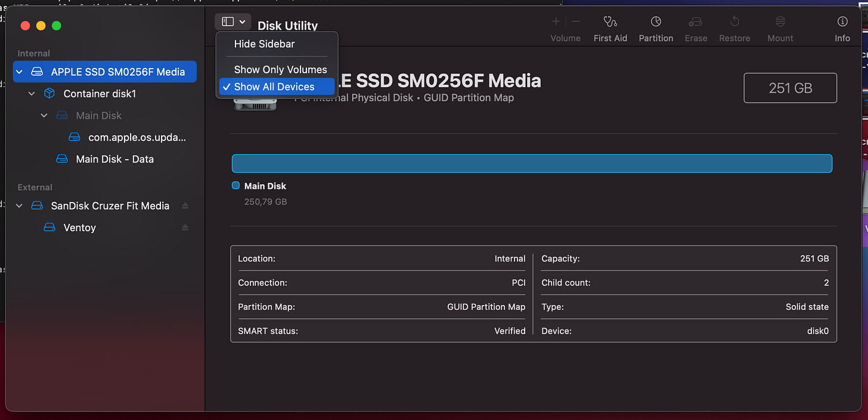Click the PCI connection value
Screen dimensions: 868x420
point(519,282)
